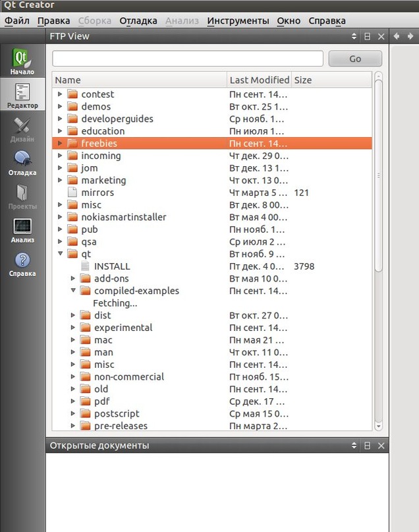Click the tree view vertical scrollbar handle
The height and width of the screenshot is (532, 419).
379,176
